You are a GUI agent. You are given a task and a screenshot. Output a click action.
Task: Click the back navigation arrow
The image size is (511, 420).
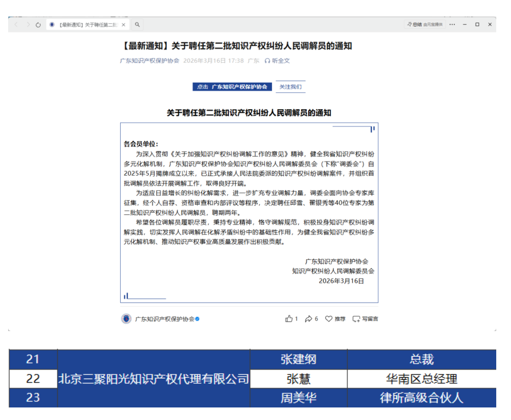pyautogui.click(x=16, y=25)
